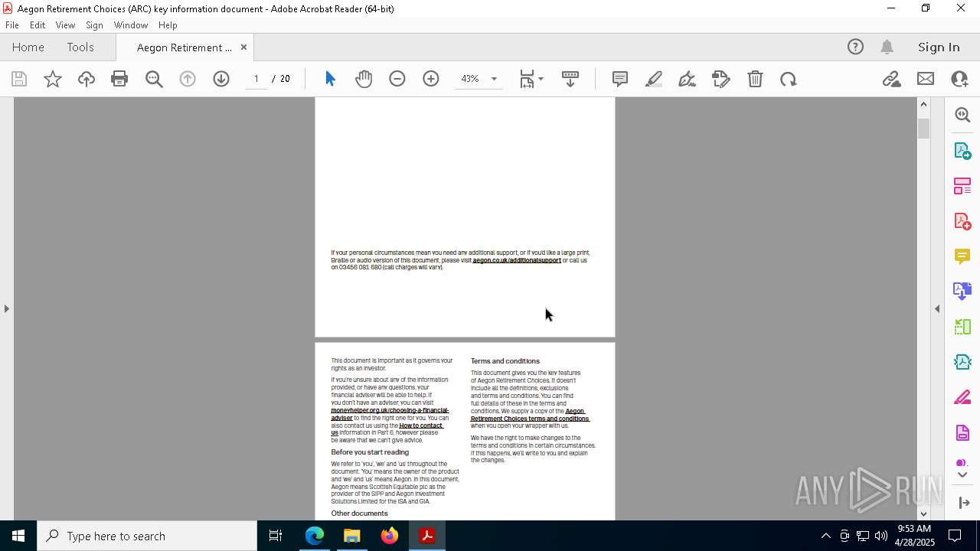
Task: Open Aegon Retirement Choices terms link
Action: point(530,415)
